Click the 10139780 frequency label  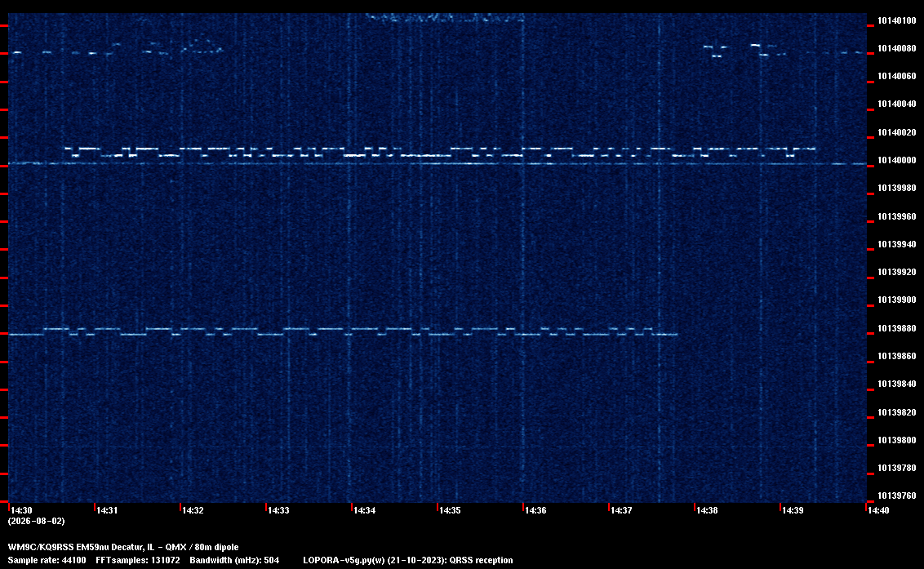(x=897, y=468)
